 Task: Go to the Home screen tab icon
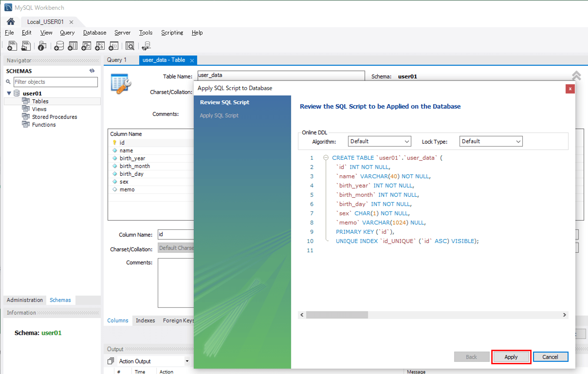coord(11,22)
